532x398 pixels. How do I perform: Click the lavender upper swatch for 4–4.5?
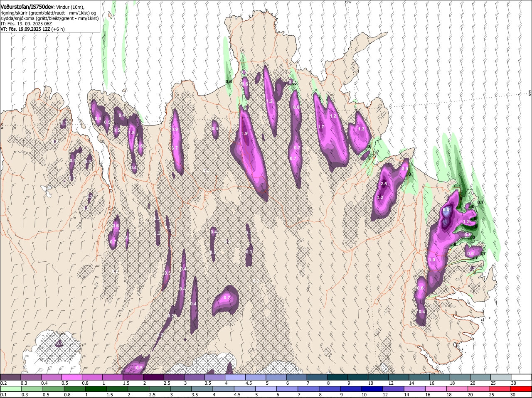click(236, 377)
